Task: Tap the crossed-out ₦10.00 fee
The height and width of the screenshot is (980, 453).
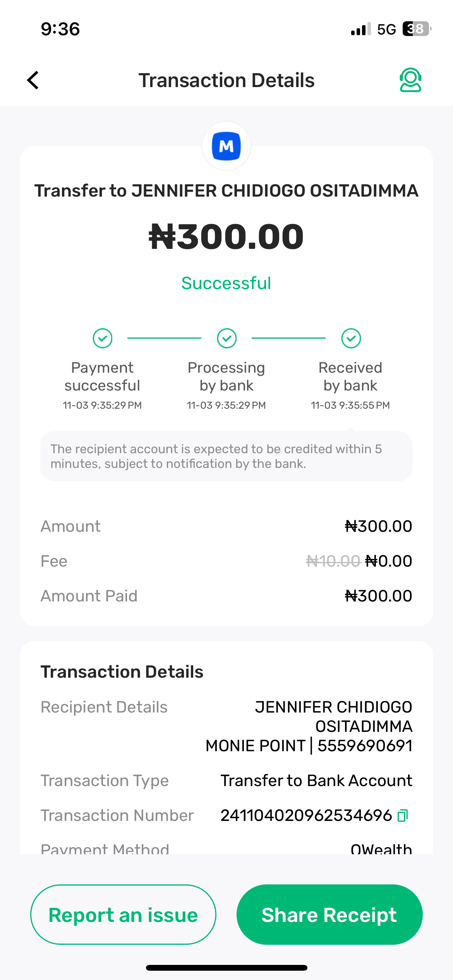Action: (333, 561)
